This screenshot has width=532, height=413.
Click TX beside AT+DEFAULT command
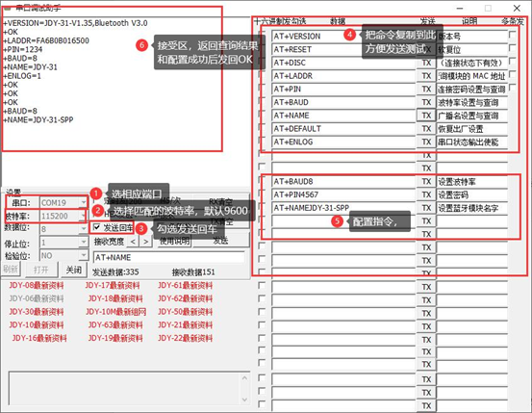point(426,129)
